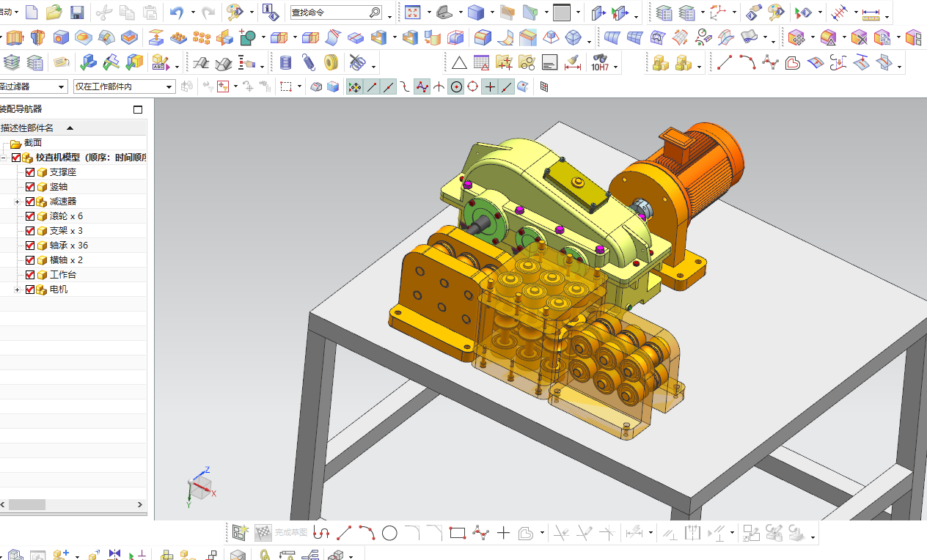The height and width of the screenshot is (560, 927).
Task: Toggle the 横轴 x 2 checkbox
Action: click(30, 260)
